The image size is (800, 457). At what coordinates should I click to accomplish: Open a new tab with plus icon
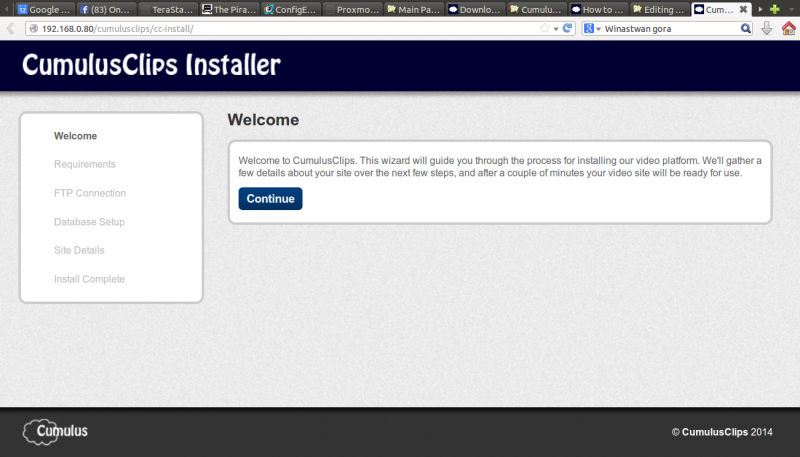coord(774,9)
